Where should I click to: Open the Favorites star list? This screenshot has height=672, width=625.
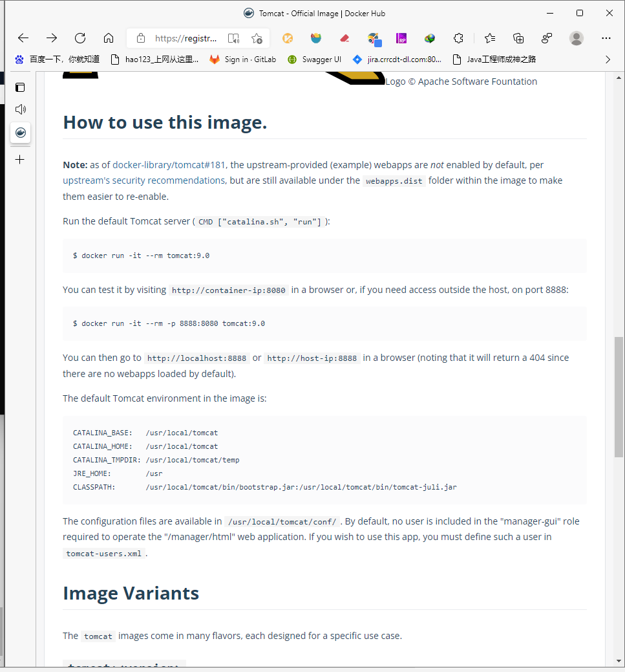pos(490,39)
